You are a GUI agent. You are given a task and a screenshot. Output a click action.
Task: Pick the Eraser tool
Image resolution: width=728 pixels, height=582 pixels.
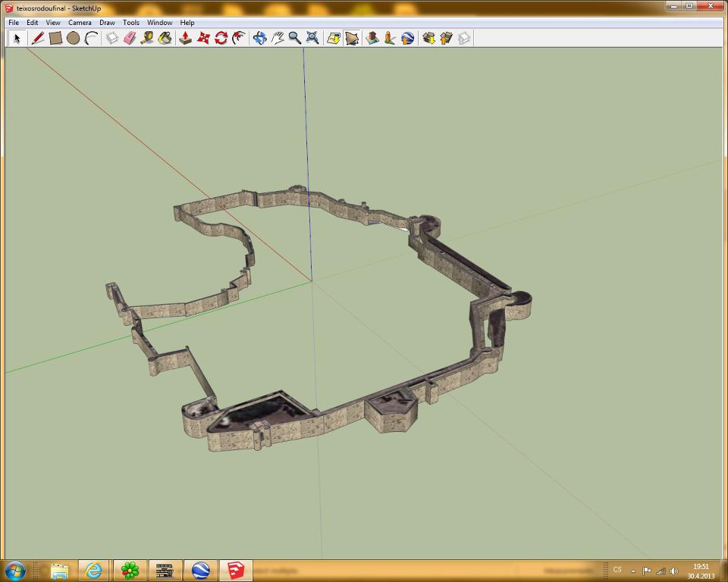[130, 38]
